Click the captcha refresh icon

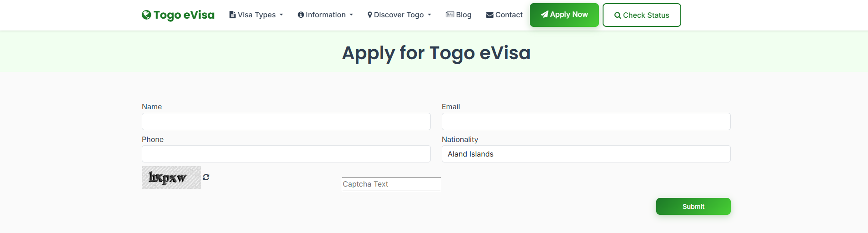tap(206, 177)
